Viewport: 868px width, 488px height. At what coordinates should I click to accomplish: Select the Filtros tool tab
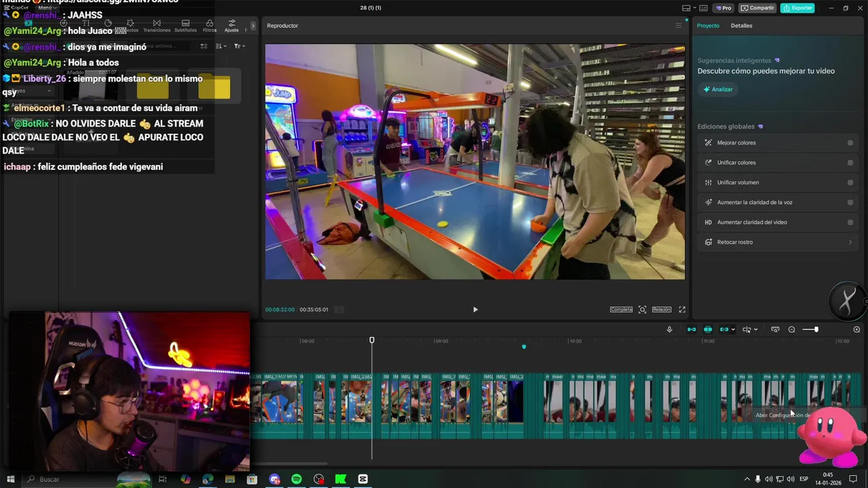(210, 26)
